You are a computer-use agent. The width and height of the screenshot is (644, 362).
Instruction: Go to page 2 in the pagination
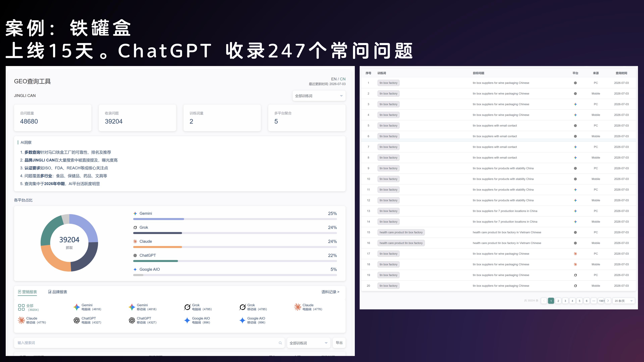click(x=558, y=301)
